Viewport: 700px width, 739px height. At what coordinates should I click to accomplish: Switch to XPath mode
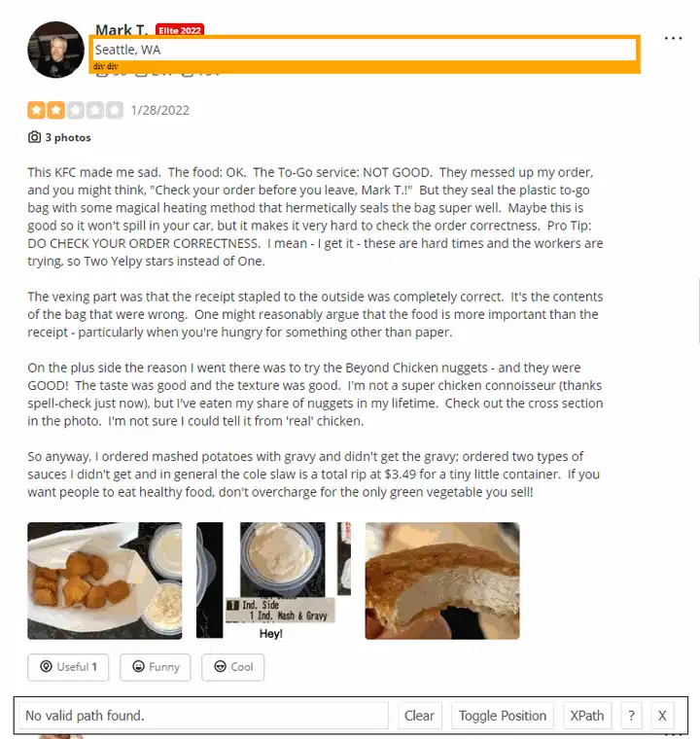point(587,716)
